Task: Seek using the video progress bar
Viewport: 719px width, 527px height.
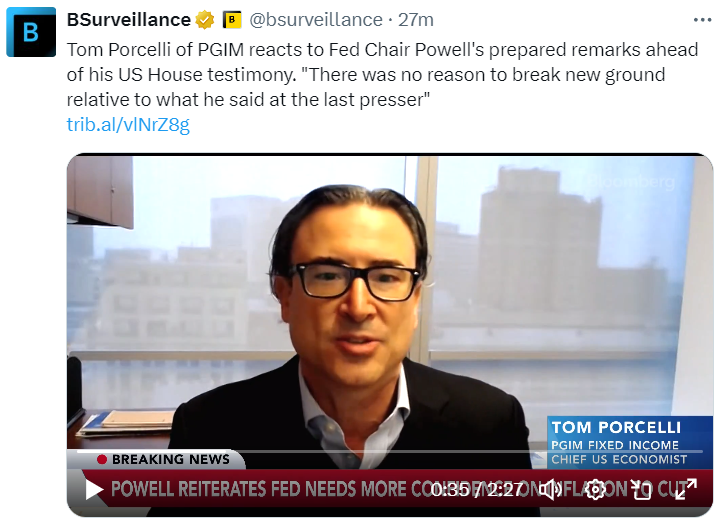Action: pos(390,452)
